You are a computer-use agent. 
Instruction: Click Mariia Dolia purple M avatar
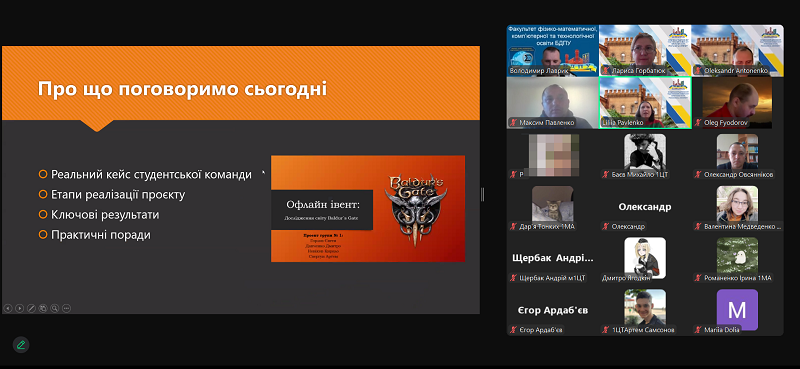click(737, 310)
